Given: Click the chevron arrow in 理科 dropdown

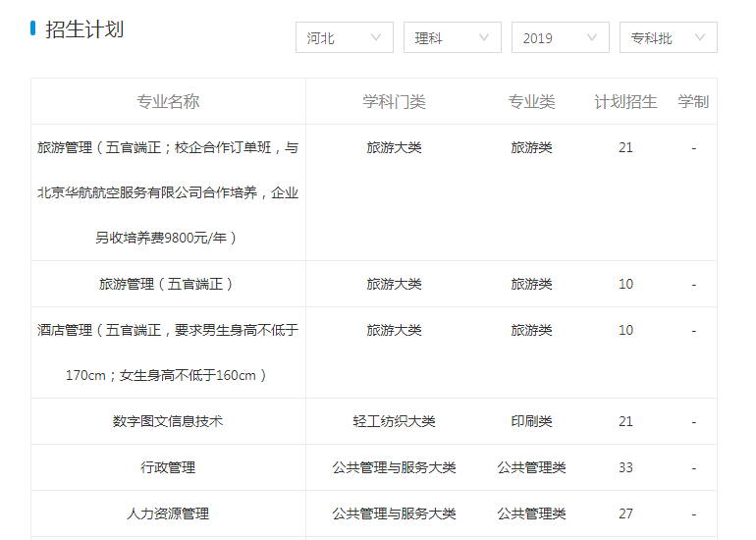Looking at the screenshot, I should [x=484, y=37].
